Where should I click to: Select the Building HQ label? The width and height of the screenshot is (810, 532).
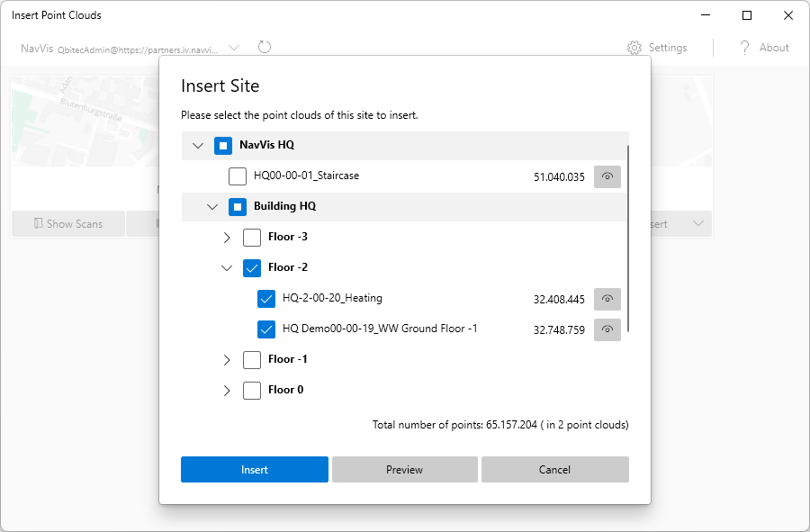point(284,206)
